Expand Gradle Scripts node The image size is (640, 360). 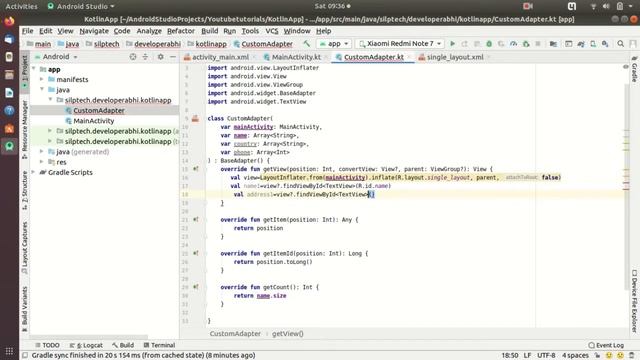click(34, 172)
